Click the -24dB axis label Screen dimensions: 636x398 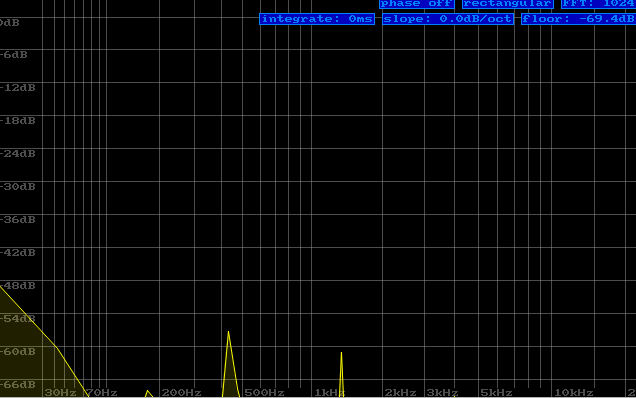pyautogui.click(x=17, y=154)
